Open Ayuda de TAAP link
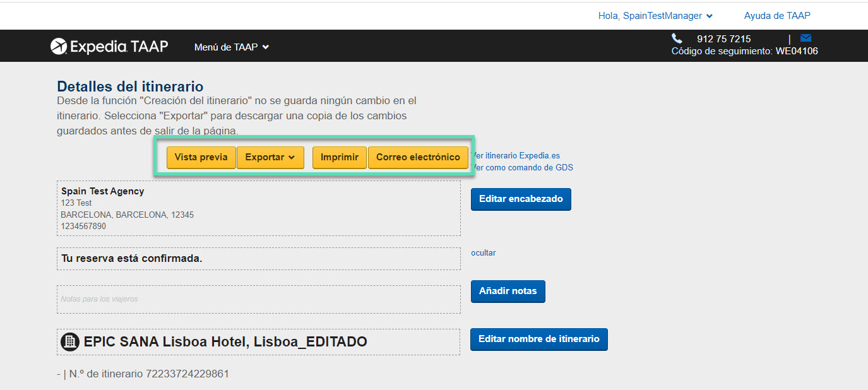Viewport: 868px width, 390px height. click(x=777, y=16)
